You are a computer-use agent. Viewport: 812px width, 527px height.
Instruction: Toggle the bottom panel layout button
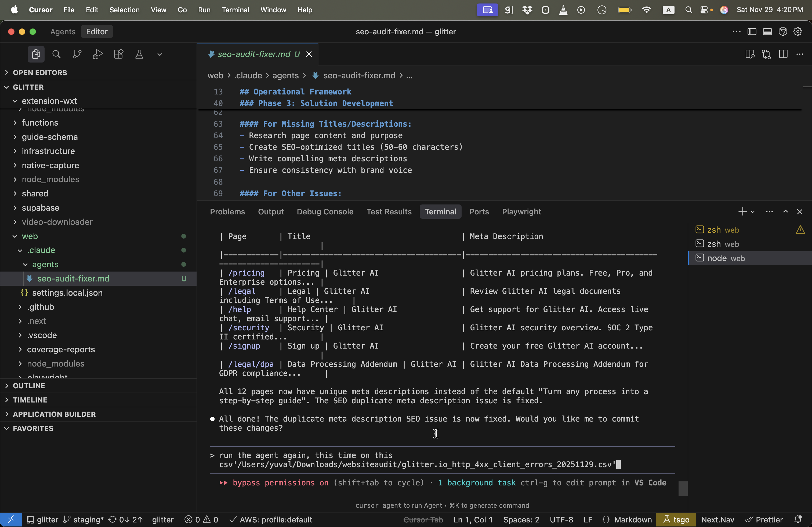(x=767, y=32)
